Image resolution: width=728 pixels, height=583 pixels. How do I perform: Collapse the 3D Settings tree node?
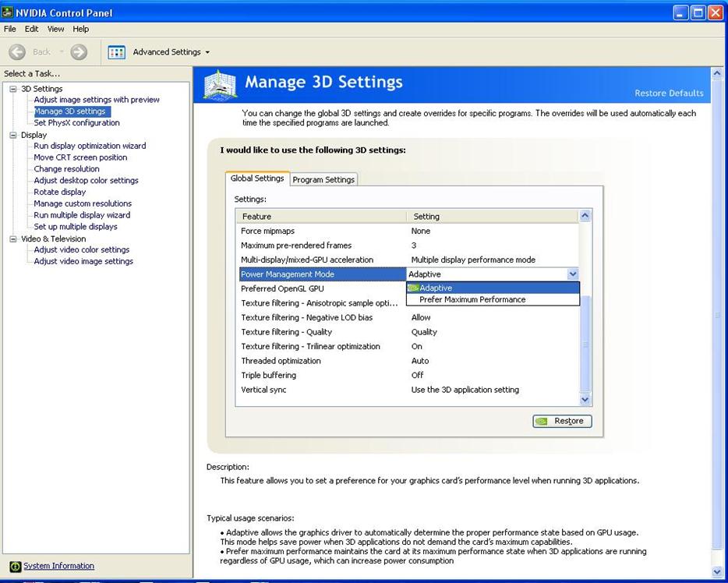tap(13, 89)
